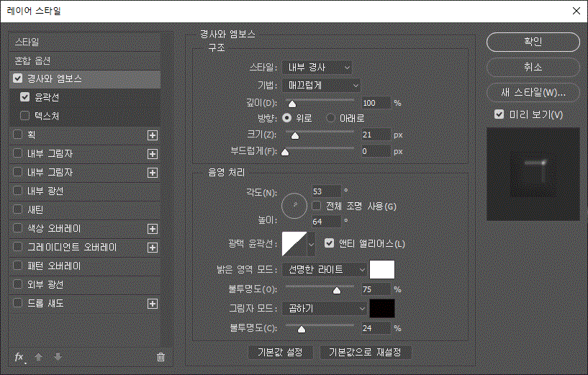The width and height of the screenshot is (588, 375).
Task: Open 밝은 영역 모드 dropdown showing 선명한 라이트
Action: coord(325,270)
